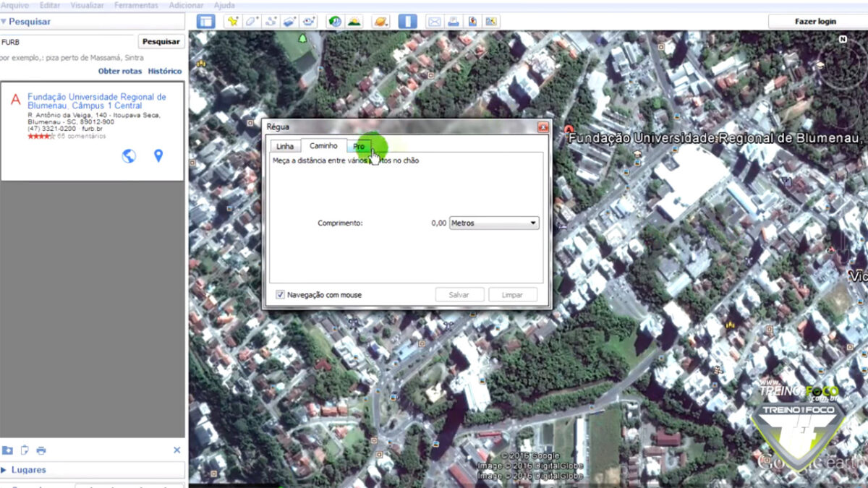Click the print icon in top toolbar

pyautogui.click(x=454, y=22)
